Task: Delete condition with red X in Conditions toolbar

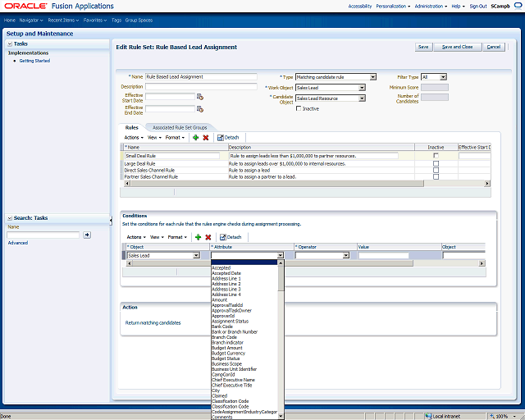Action: (208, 237)
